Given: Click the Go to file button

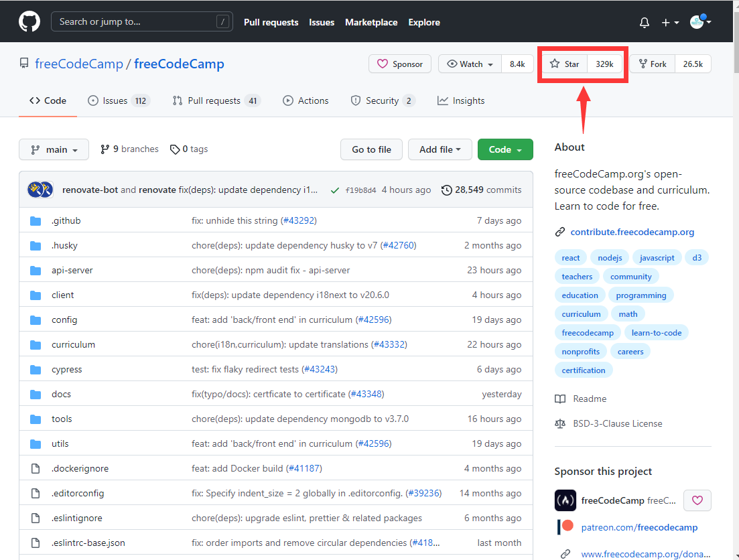Looking at the screenshot, I should [371, 149].
